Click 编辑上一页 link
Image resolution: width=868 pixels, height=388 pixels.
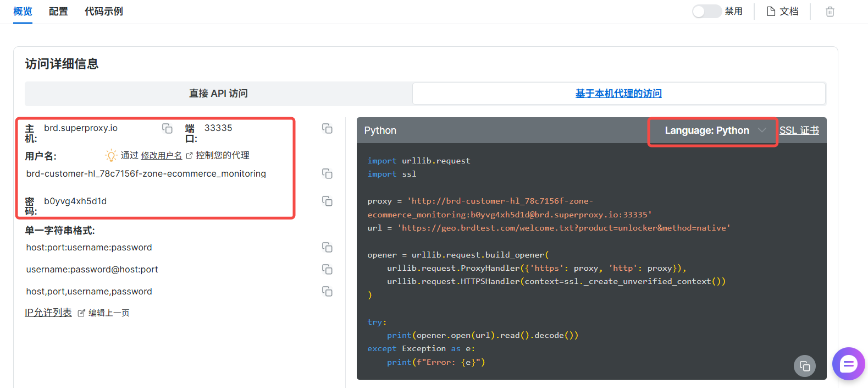point(109,313)
